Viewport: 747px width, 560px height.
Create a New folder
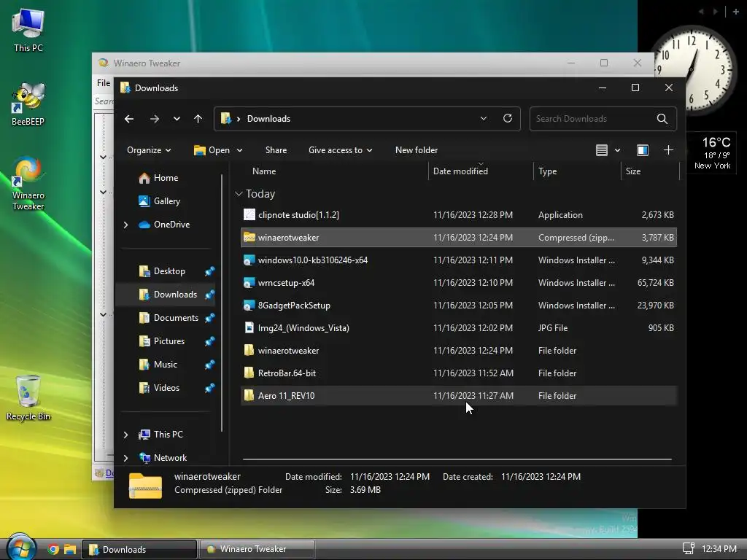417,150
